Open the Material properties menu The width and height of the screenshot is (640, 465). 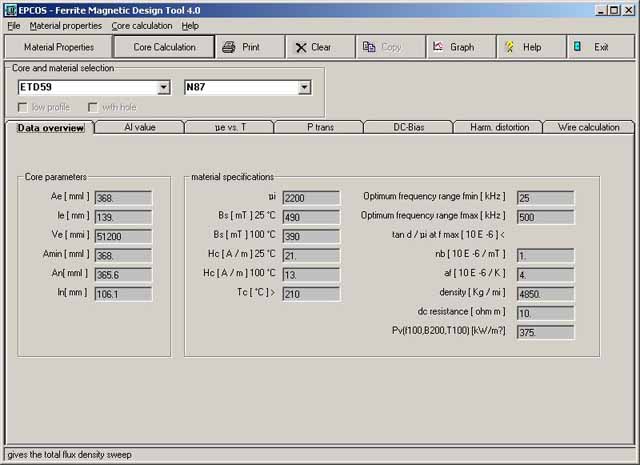click(x=66, y=26)
